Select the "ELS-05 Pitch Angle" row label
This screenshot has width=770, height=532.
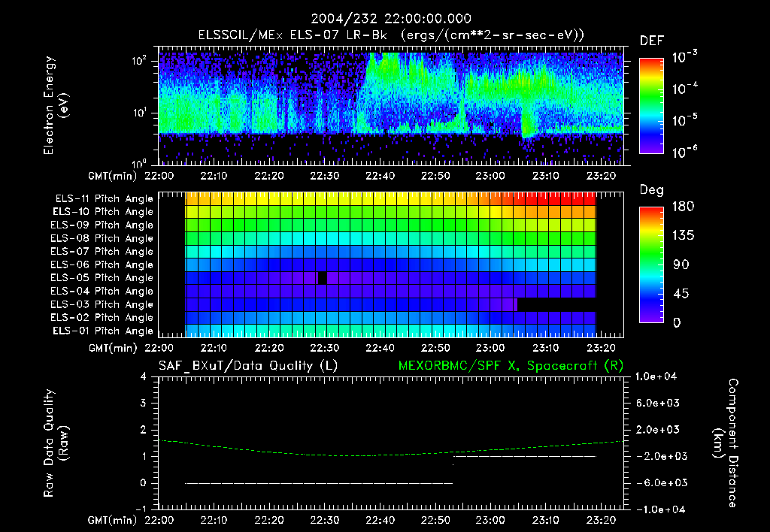click(x=102, y=278)
